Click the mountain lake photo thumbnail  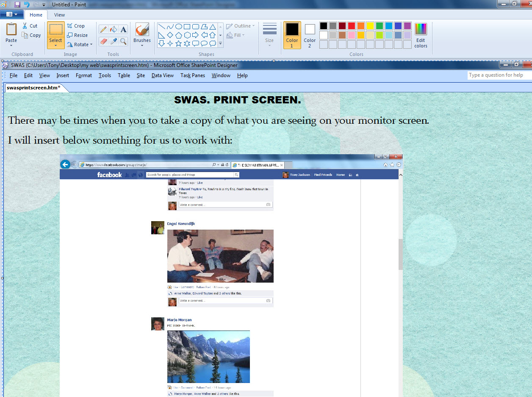208,357
